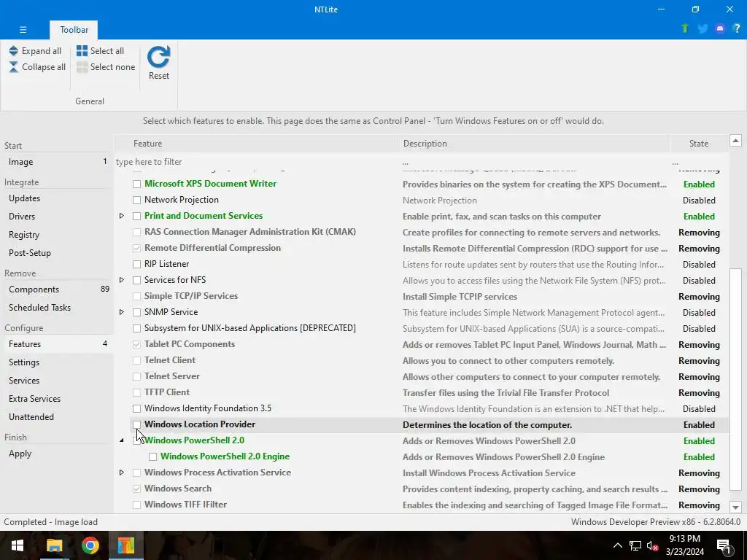Go to Apply page under Finish
This screenshot has width=747, height=560.
57,454
